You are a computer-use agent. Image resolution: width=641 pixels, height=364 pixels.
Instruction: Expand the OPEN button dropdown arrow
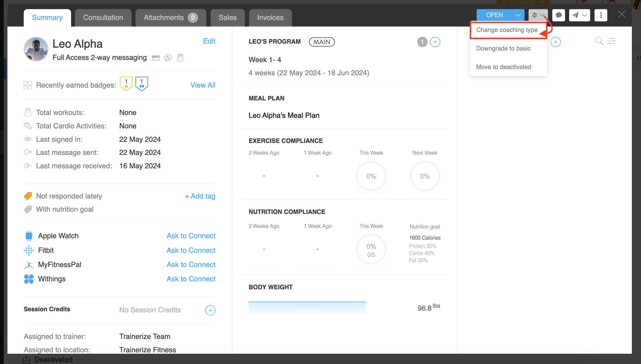518,15
